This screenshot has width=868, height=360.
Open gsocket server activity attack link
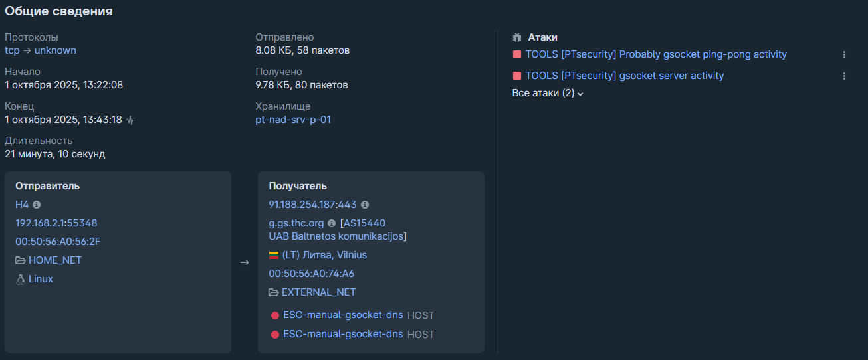coord(624,76)
